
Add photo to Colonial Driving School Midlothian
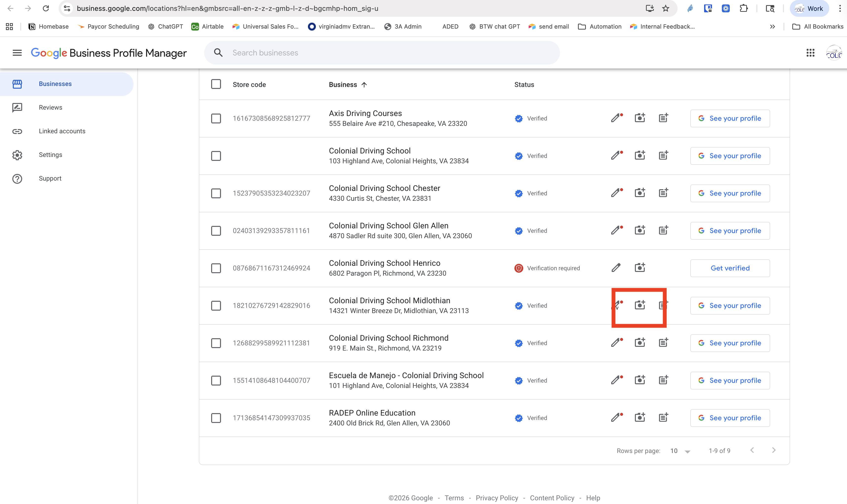(640, 305)
